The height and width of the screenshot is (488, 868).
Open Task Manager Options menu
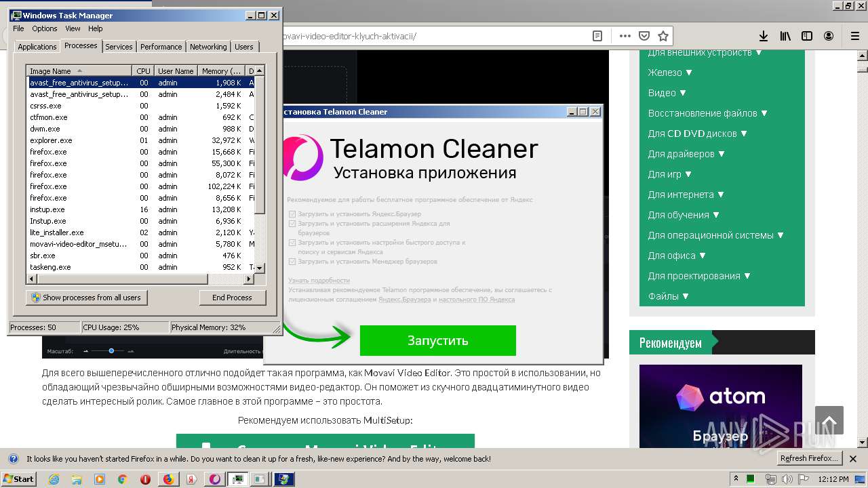[45, 28]
